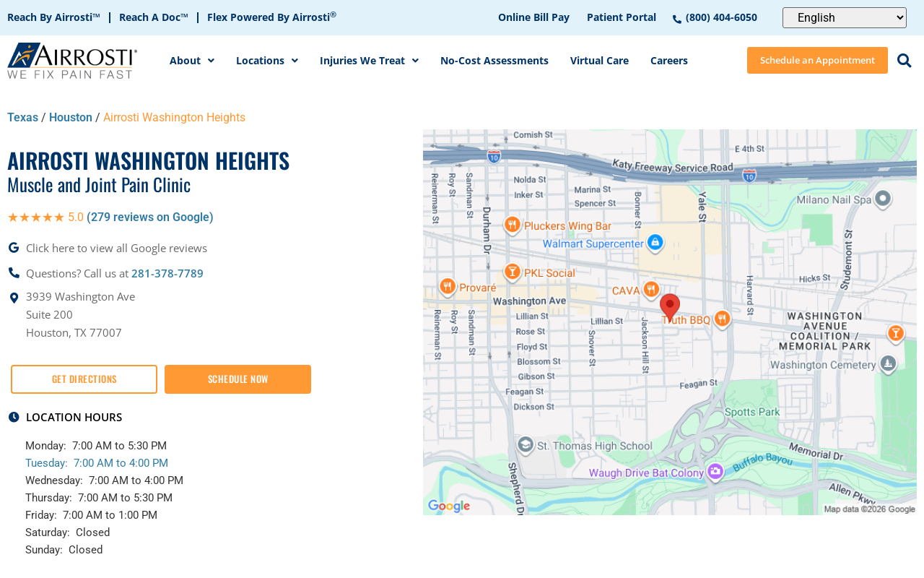
Task: Click the phone icon beside (800) 404-6050
Action: 677,20
